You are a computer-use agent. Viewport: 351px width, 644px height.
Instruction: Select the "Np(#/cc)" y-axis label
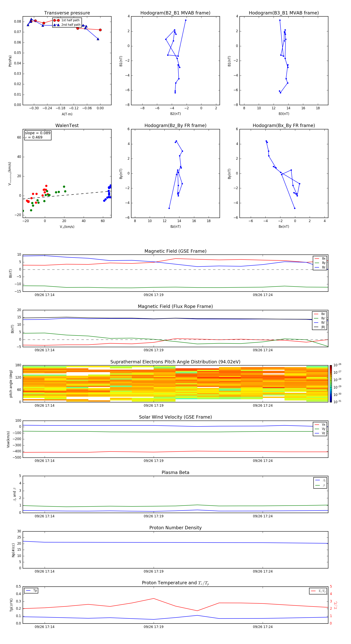click(13, 550)
